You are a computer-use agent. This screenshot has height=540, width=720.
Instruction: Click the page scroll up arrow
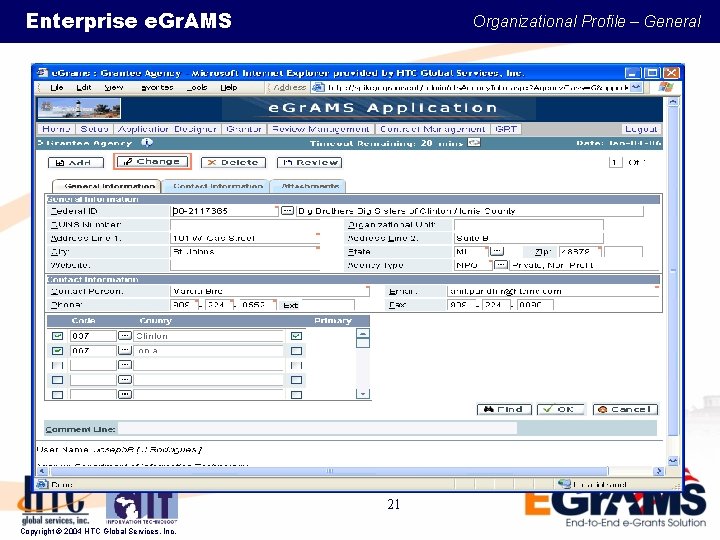click(673, 102)
